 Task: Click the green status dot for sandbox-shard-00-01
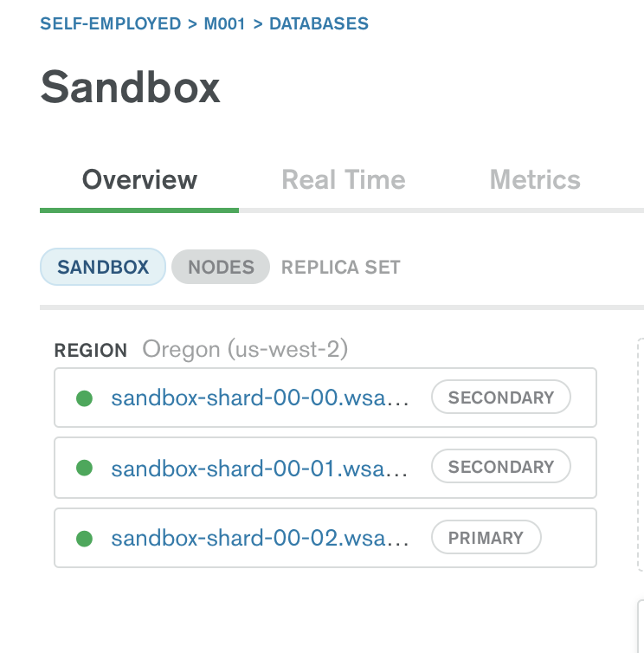click(x=84, y=468)
